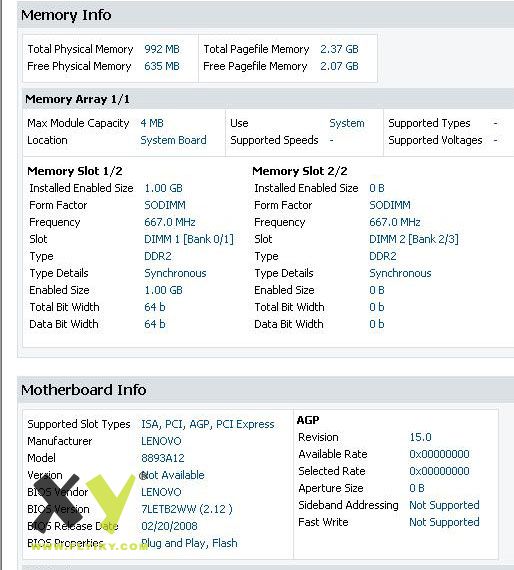Click the PCI Express slot type text

[x=245, y=424]
